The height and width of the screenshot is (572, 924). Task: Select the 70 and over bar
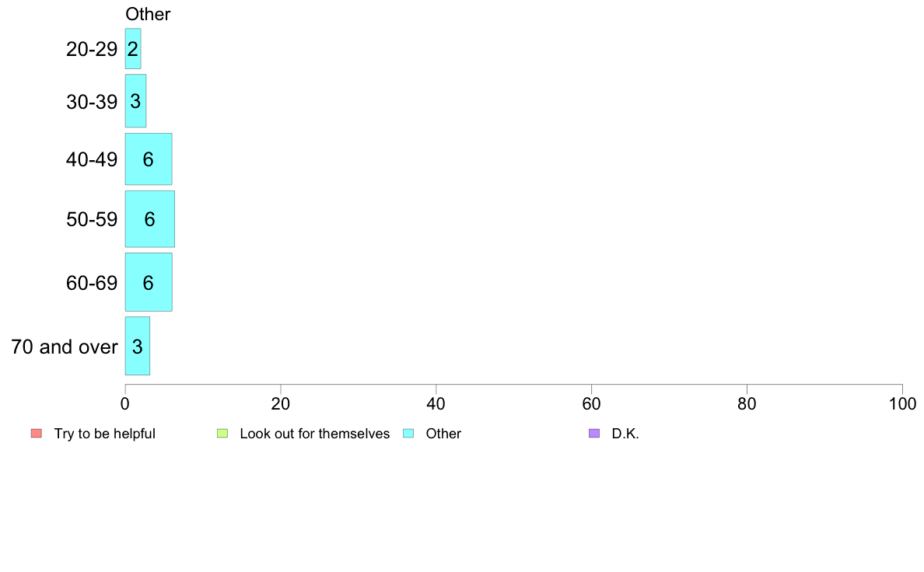pos(138,346)
